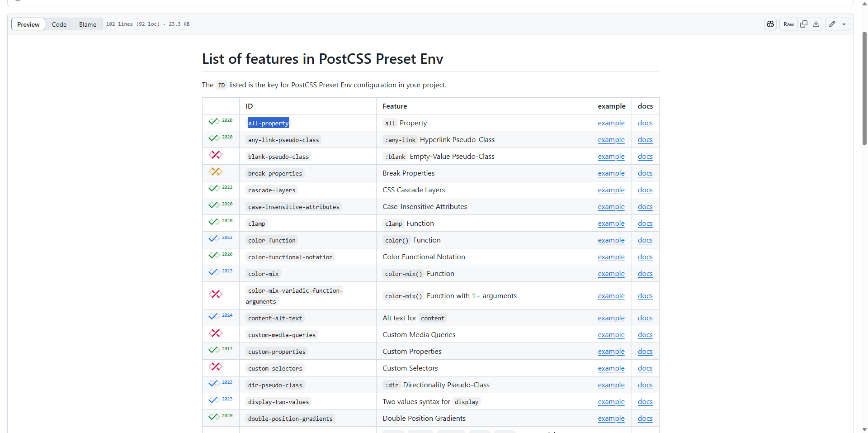This screenshot has width=868, height=433.
Task: Open docs link for custom-selectors
Action: click(645, 368)
